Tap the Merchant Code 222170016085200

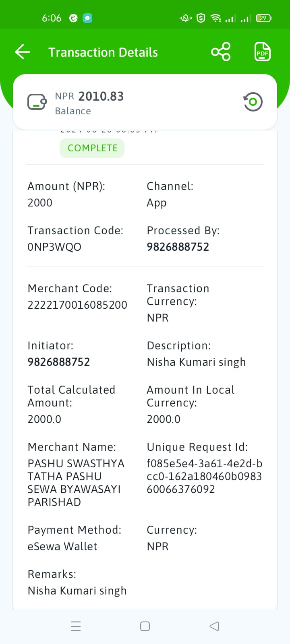tap(77, 305)
